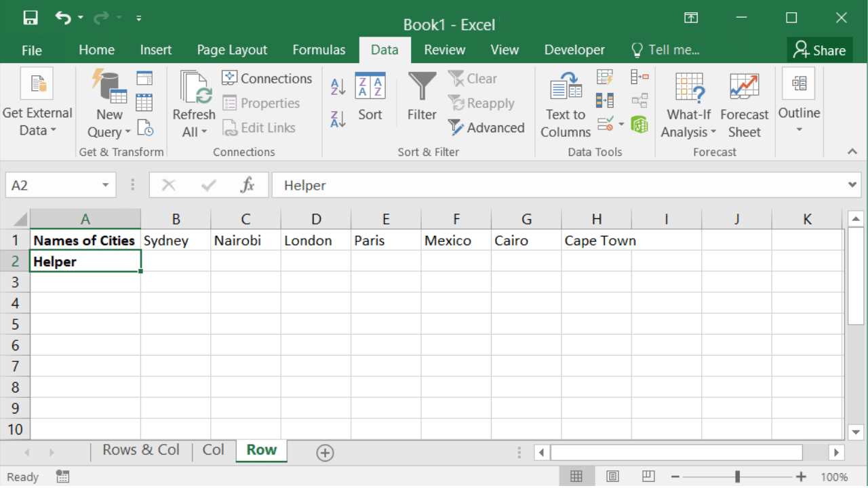The width and height of the screenshot is (868, 488).
Task: Sort A to Z ascending icon
Action: click(338, 87)
